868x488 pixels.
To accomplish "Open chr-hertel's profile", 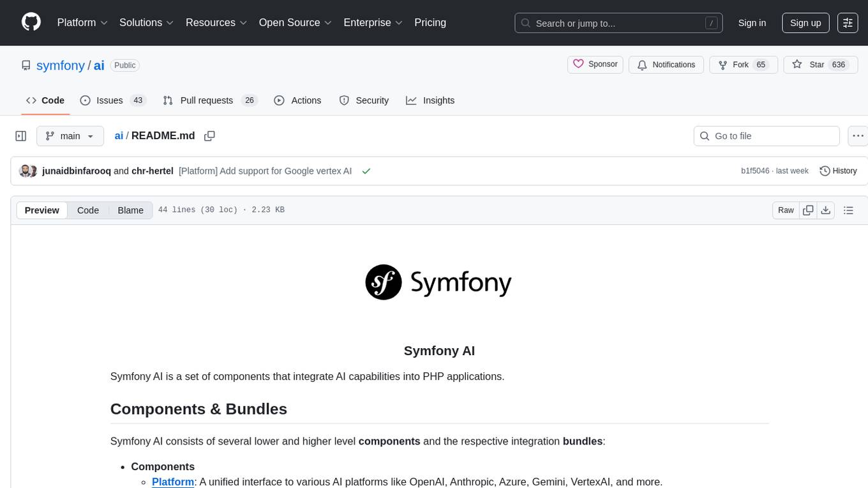I will (153, 171).
